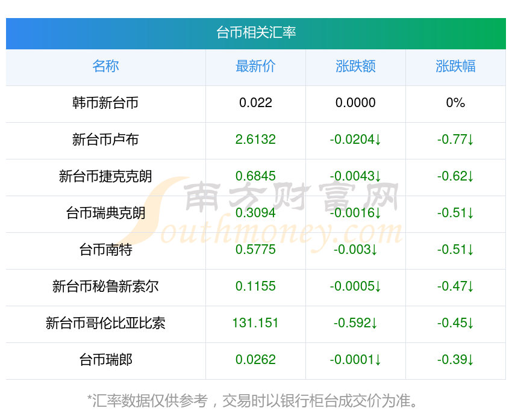Click the -0.0001 change amount
Screen dimensions: 512x420
[x=355, y=360]
